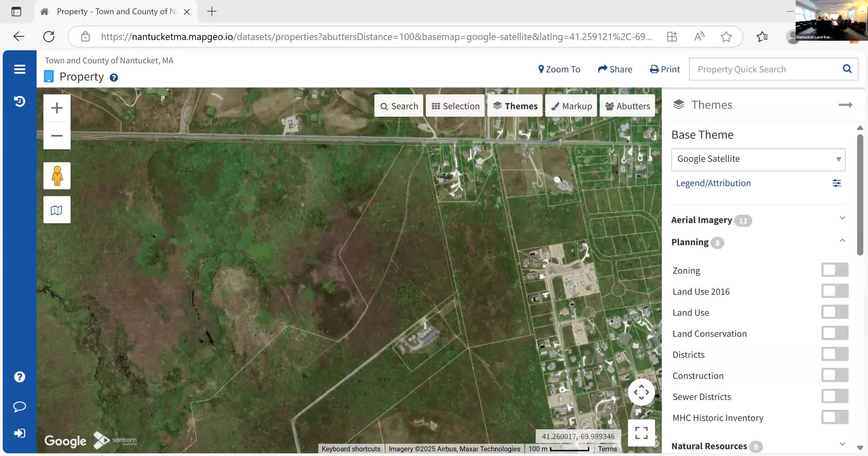868x456 pixels.
Task: Click the Read Aloud icon in address bar
Action: point(699,37)
